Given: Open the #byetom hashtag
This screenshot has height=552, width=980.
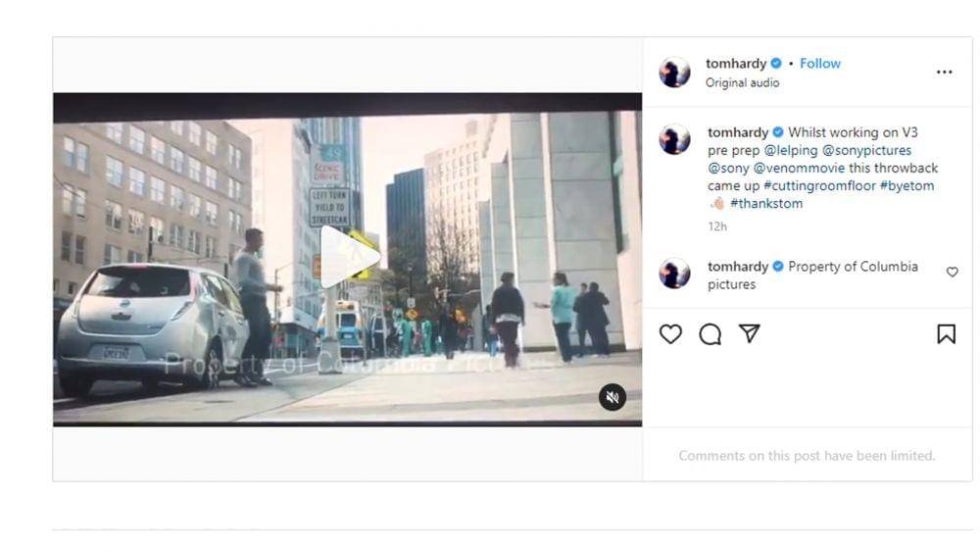Looking at the screenshot, I should pos(906,185).
